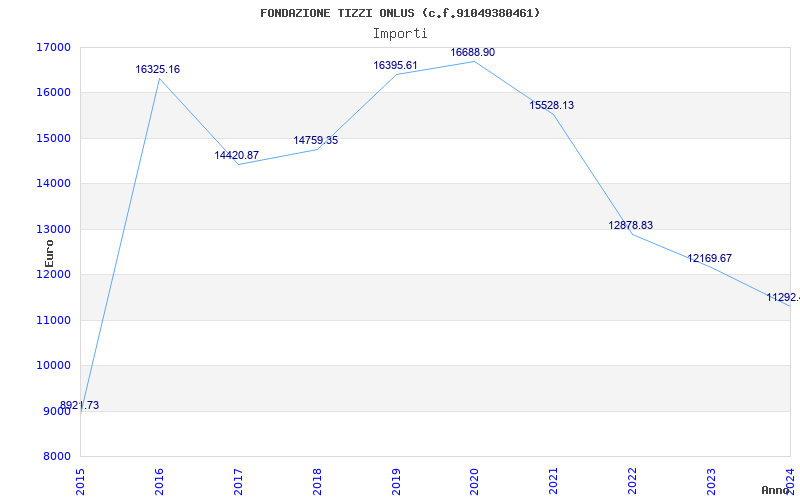
Task: Click the chart title FONDAZIONE TIZZI ONLUS
Action: click(x=400, y=13)
